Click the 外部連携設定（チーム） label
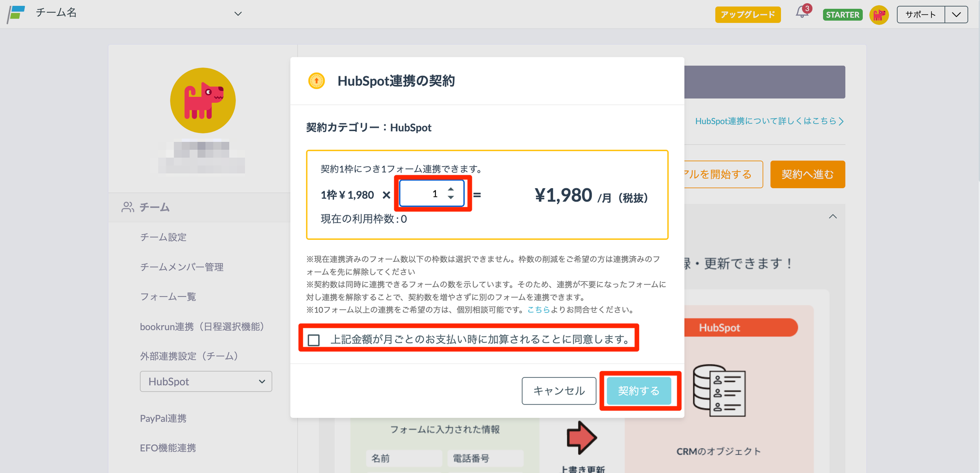 pos(189,356)
